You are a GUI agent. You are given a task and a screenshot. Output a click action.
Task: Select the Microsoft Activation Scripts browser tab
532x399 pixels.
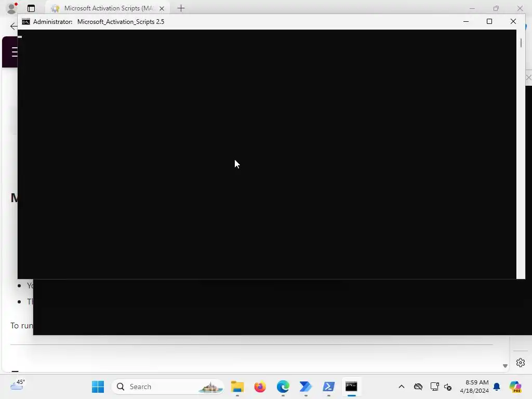coord(107,8)
